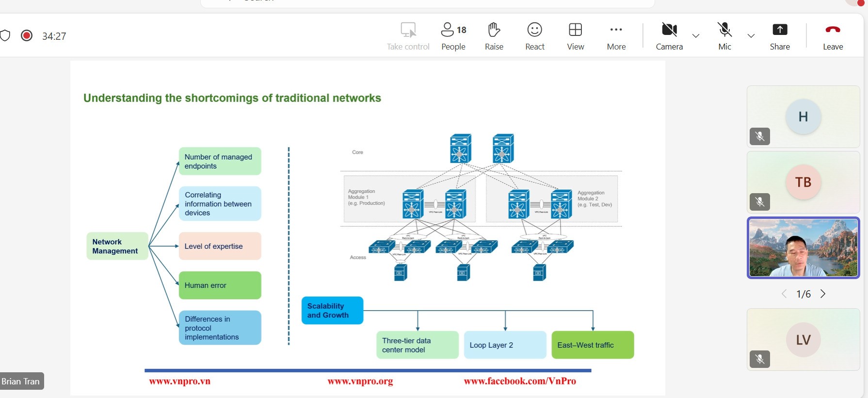Raise your hand in the meeting
This screenshot has width=868, height=398.
pyautogui.click(x=494, y=36)
